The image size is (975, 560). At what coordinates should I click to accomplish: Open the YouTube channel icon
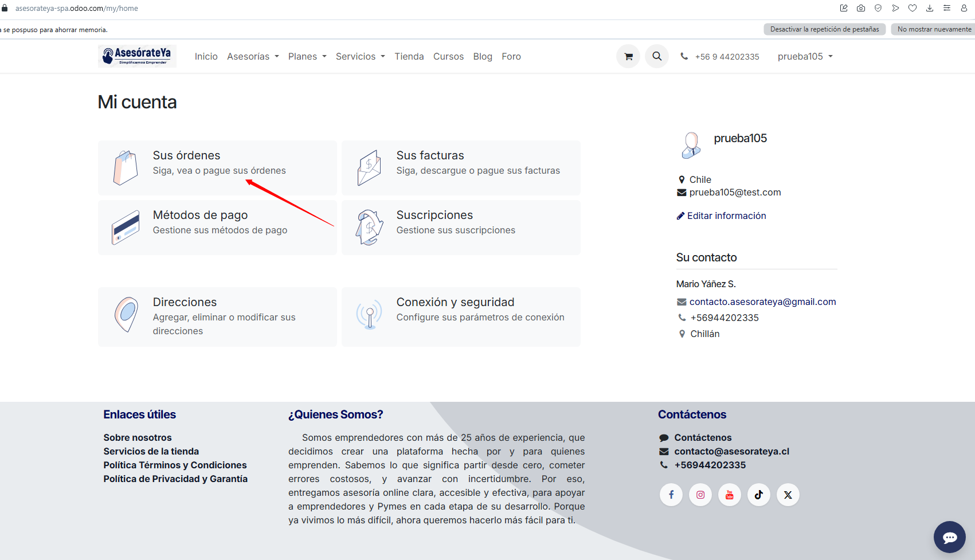coord(729,495)
